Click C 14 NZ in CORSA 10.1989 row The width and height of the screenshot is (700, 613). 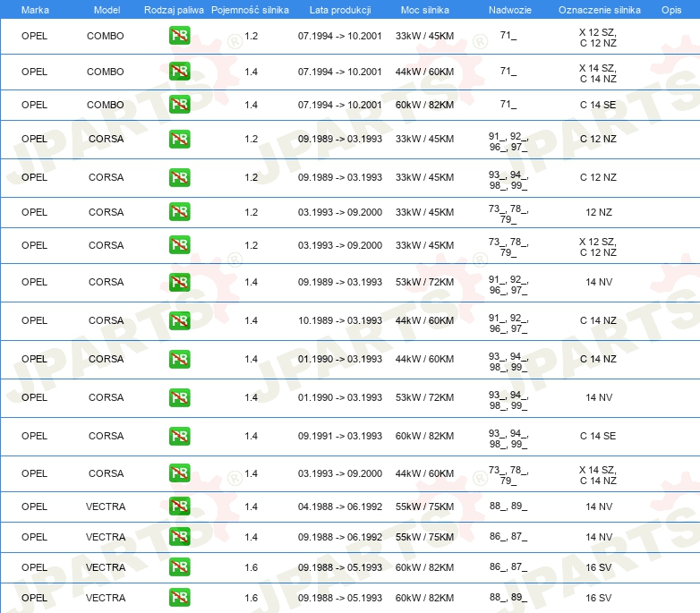[x=598, y=320]
